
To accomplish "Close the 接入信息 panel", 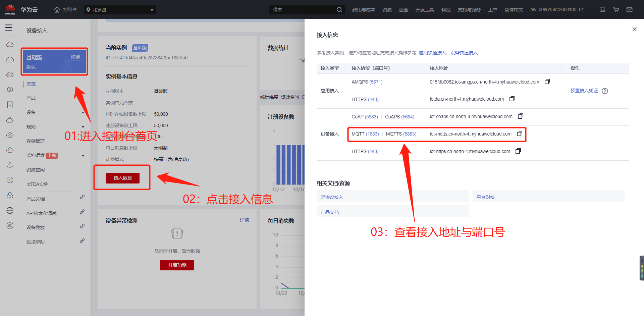I will (634, 29).
